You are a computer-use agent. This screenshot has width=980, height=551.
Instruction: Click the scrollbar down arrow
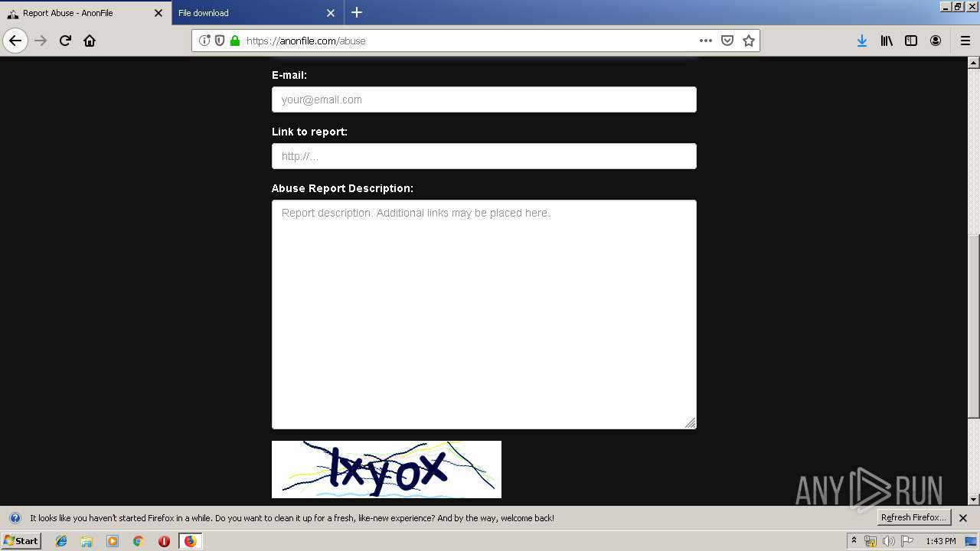point(974,500)
